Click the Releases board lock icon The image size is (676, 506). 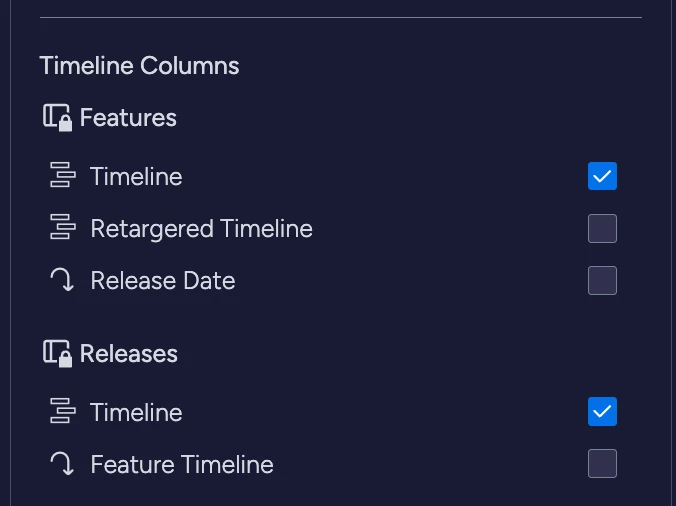click(x=57, y=354)
